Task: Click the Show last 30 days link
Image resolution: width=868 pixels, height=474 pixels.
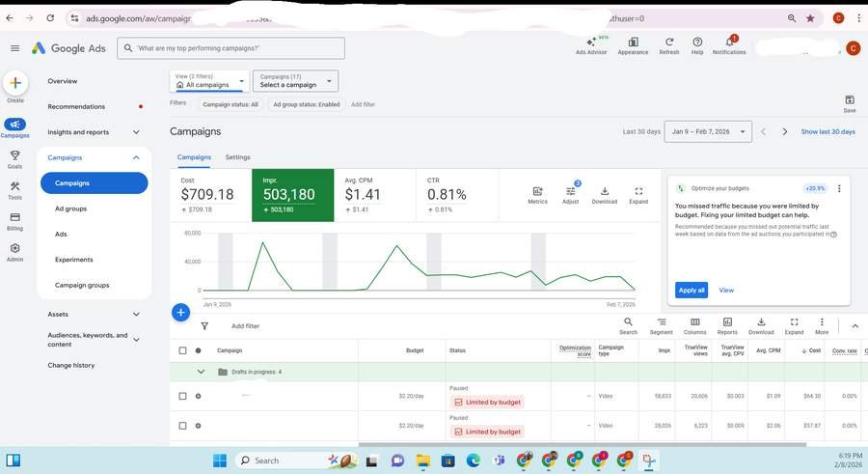Action: [827, 132]
